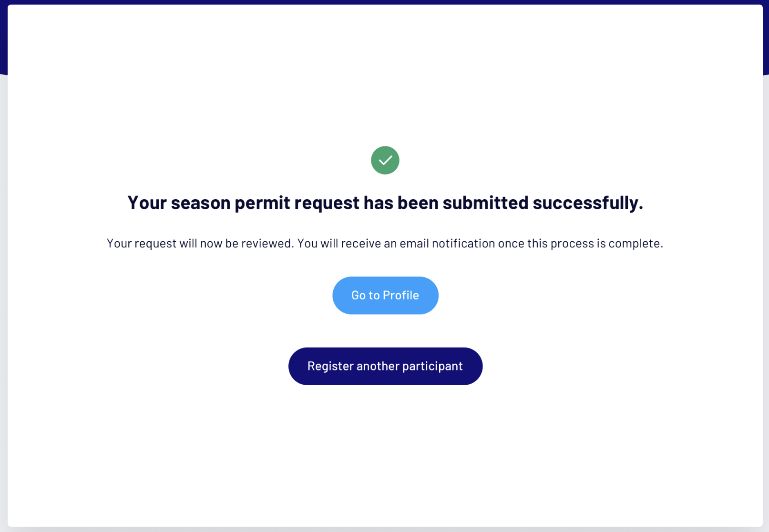The height and width of the screenshot is (532, 769).
Task: Click the words "process is complete"
Action: click(605, 244)
